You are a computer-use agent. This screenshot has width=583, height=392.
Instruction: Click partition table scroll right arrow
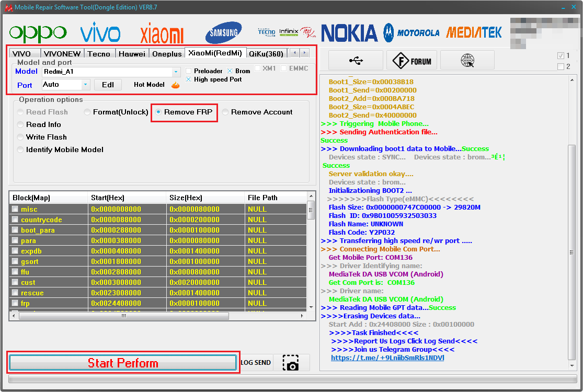coord(302,316)
